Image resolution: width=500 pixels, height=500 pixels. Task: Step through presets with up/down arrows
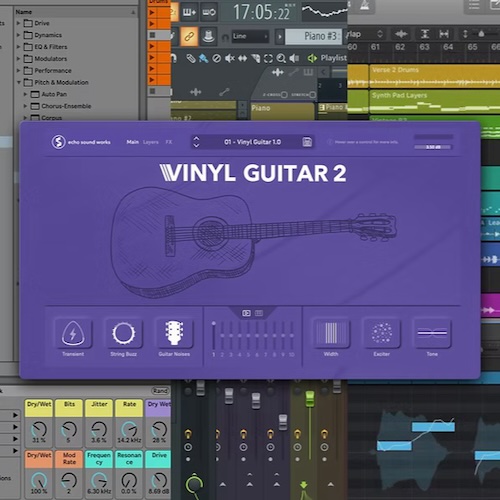point(196,142)
